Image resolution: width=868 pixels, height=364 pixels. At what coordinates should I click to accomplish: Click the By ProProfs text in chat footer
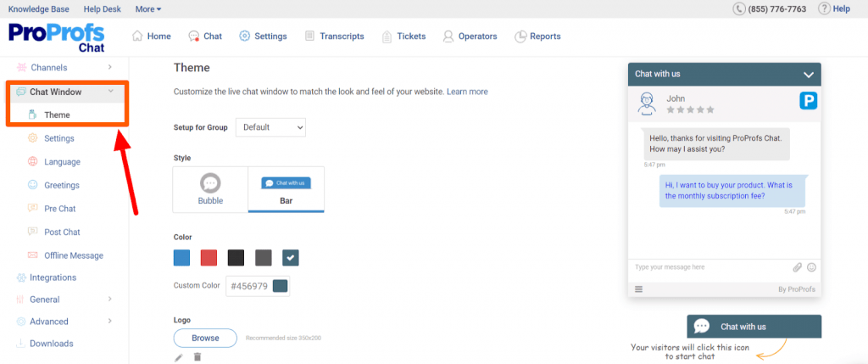797,289
